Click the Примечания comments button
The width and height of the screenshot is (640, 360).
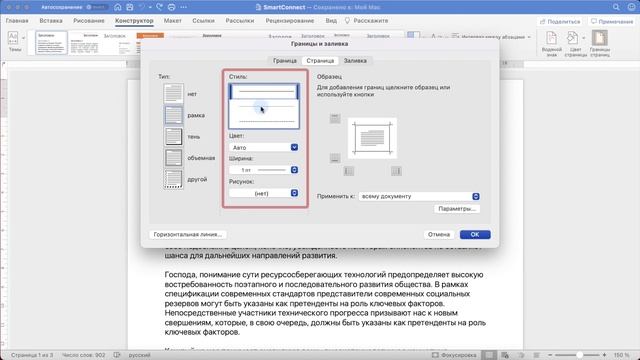(612, 21)
